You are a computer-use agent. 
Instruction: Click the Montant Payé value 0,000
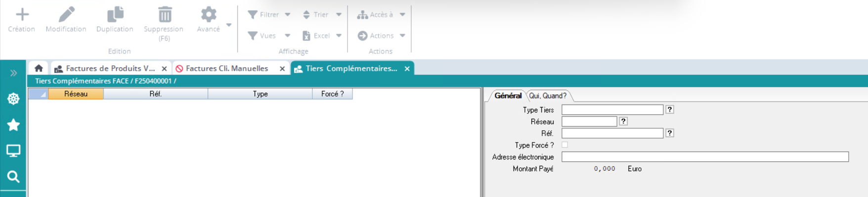pyautogui.click(x=604, y=169)
